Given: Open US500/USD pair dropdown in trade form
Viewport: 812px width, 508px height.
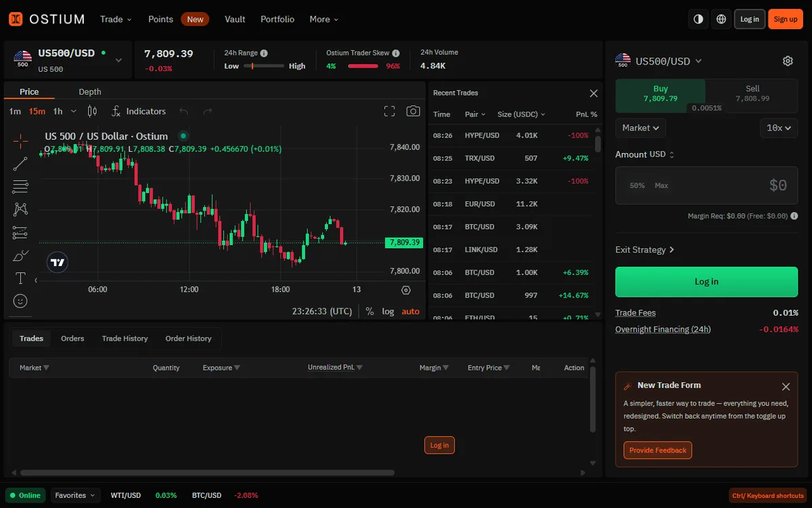Looking at the screenshot, I should tap(669, 61).
